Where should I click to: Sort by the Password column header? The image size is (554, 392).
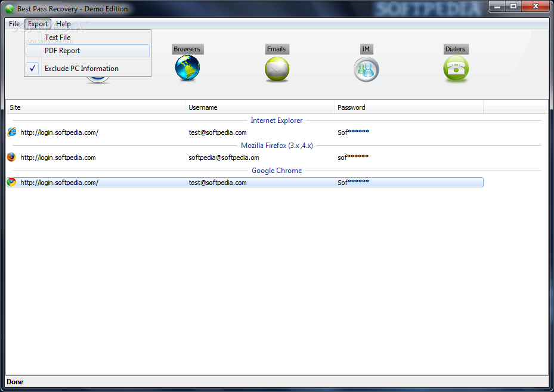pos(408,107)
